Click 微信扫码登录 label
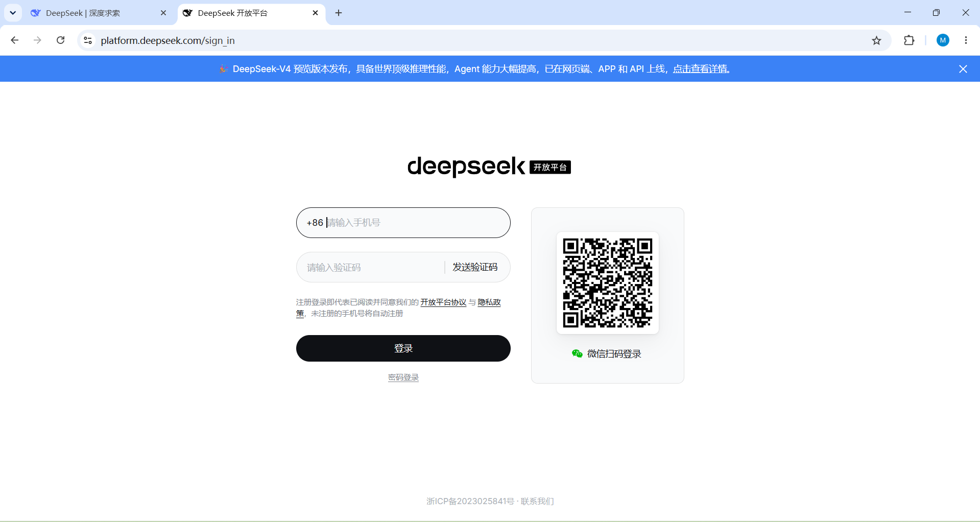 point(614,353)
